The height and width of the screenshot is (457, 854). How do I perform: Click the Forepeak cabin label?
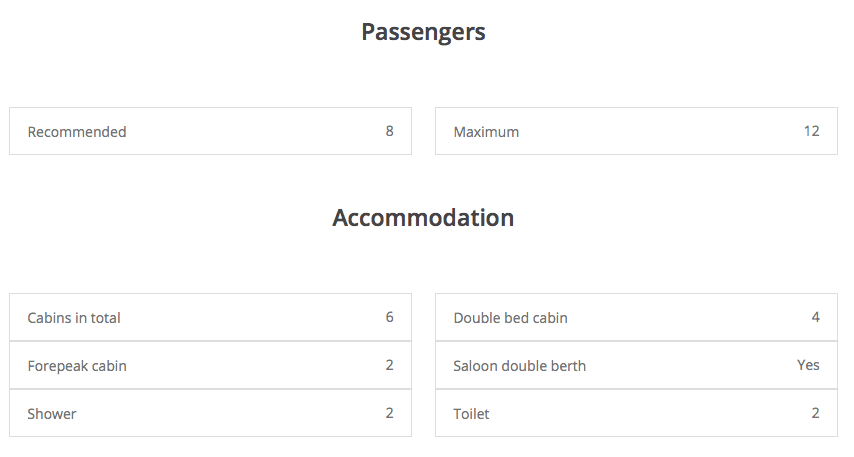[x=77, y=366]
